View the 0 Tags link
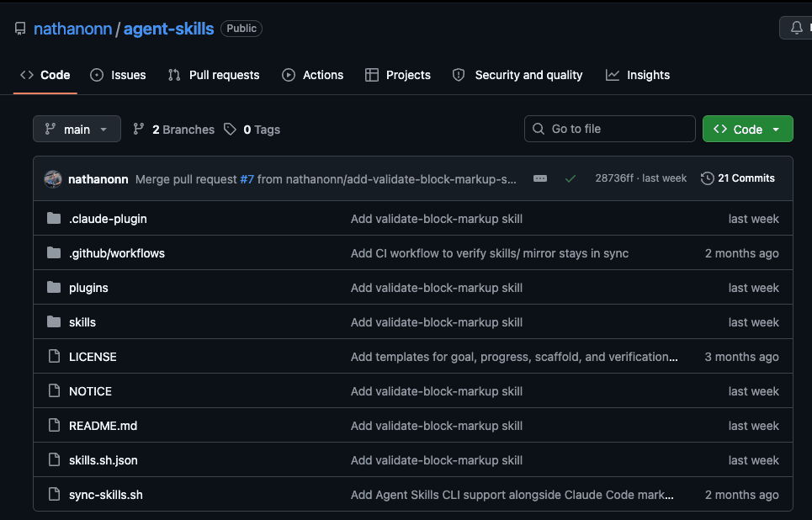The image size is (812, 520). (x=252, y=130)
